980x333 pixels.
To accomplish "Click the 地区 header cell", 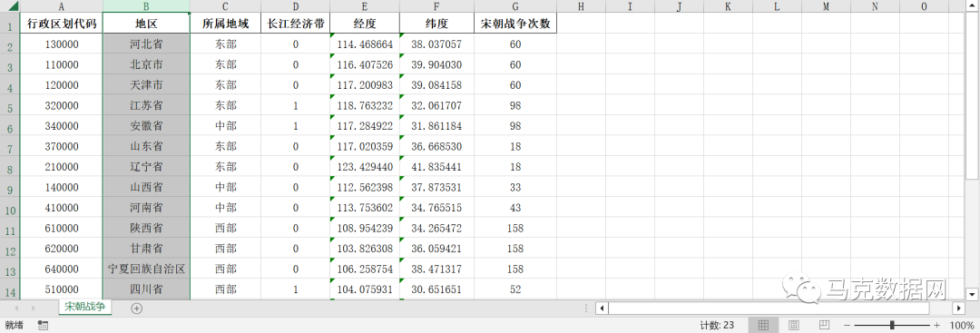I will (146, 24).
